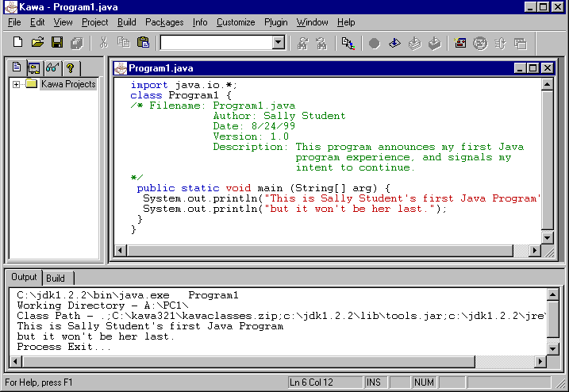Click the editor's vertical scrollbar thumb
569x392 pixels.
[x=547, y=160]
